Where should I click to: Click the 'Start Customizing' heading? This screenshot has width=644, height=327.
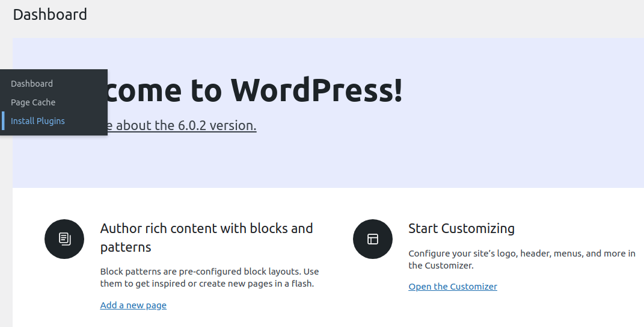[461, 228]
